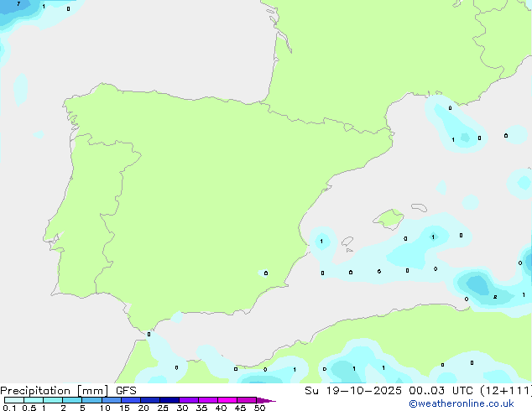Click the (12+111) forecast offset label
Image resolution: width=532 pixels, height=411 pixels.
[508, 391]
